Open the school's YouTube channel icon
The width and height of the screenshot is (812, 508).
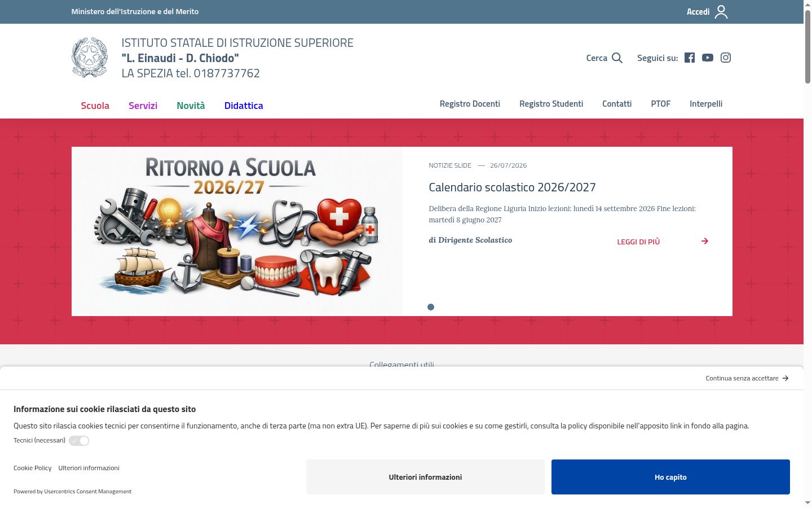tap(708, 58)
